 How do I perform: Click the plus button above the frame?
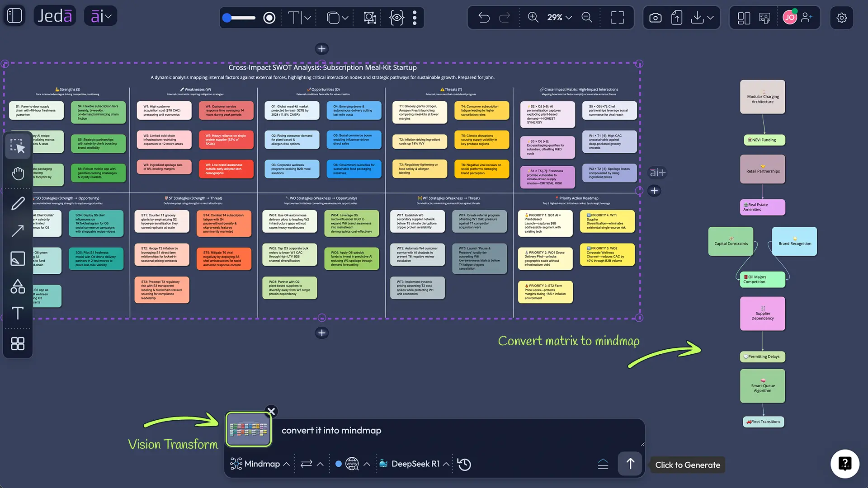click(321, 49)
